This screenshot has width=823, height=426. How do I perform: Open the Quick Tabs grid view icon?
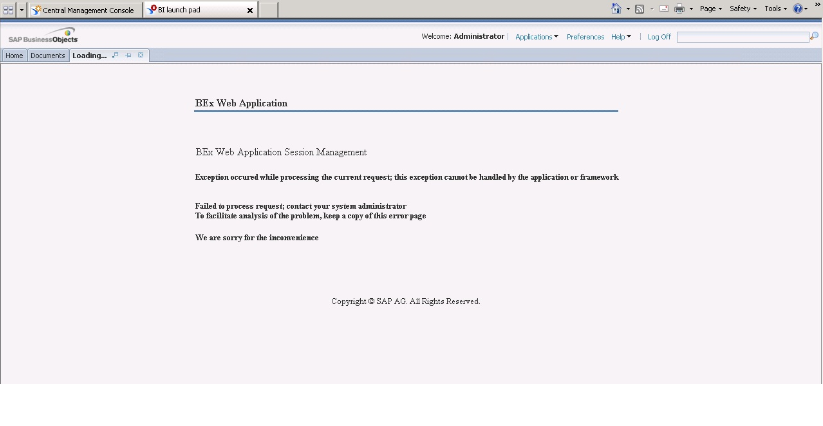[x=8, y=9]
